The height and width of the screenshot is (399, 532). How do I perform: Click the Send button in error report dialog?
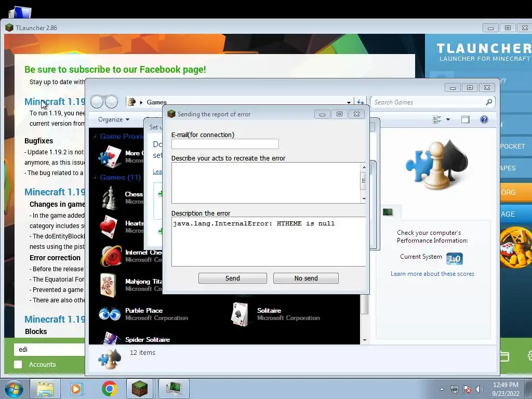(x=232, y=278)
